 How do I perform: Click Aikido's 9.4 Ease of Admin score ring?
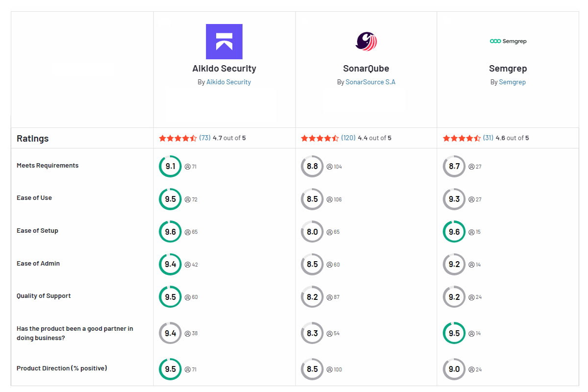pos(170,265)
